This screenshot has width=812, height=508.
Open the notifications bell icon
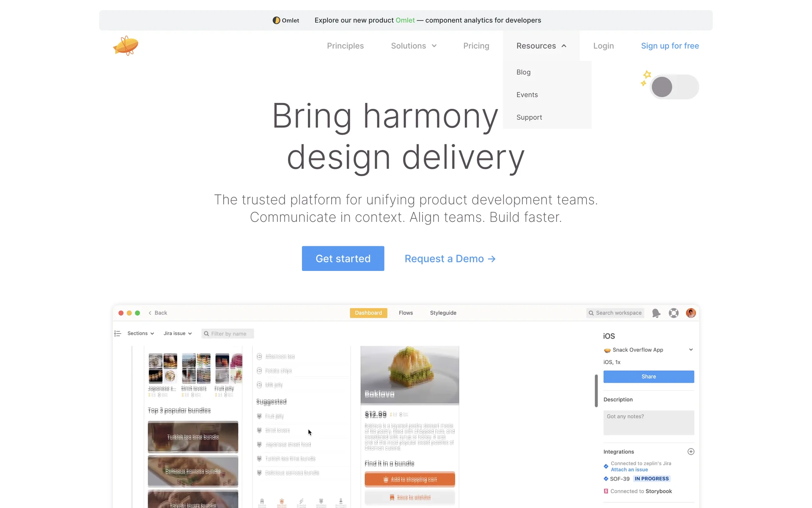656,313
